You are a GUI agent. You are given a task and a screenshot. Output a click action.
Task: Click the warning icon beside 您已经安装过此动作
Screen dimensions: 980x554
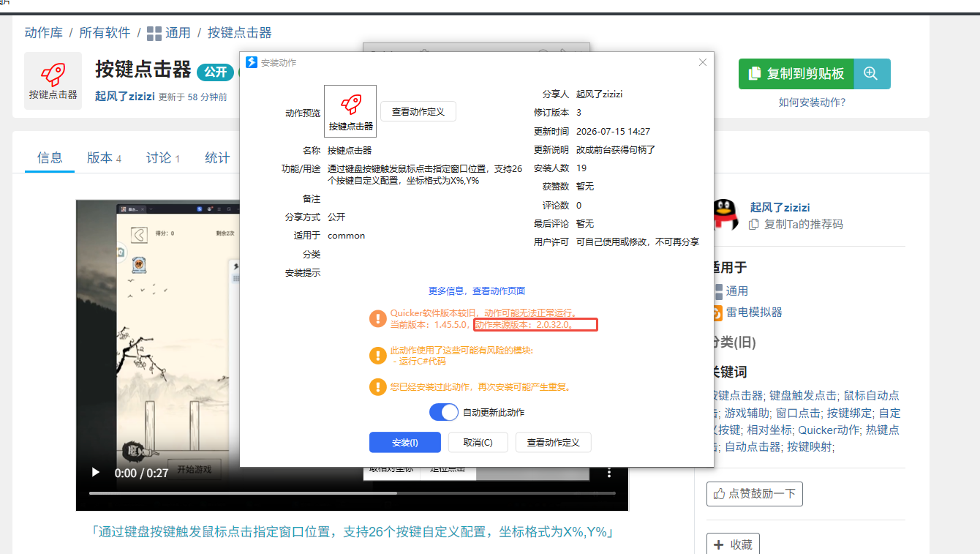377,386
